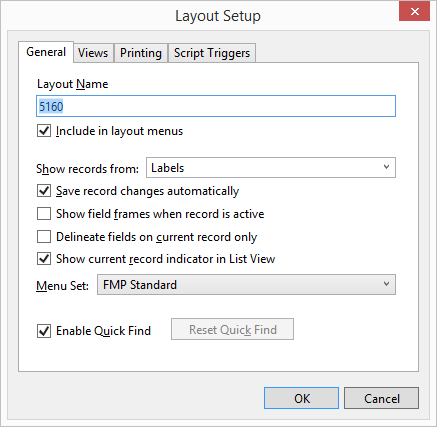Go to the Script Triggers tab

tap(212, 53)
